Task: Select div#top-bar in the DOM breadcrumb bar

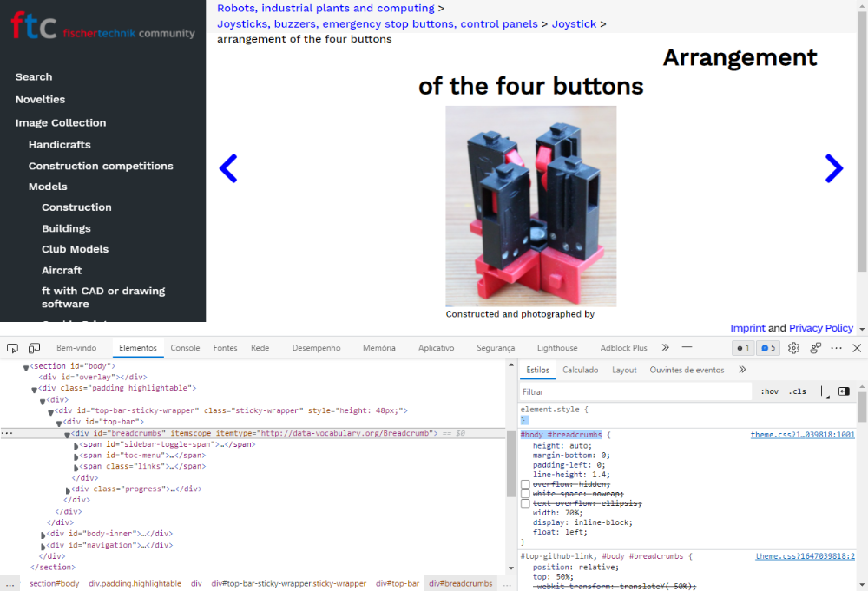Action: 398,583
